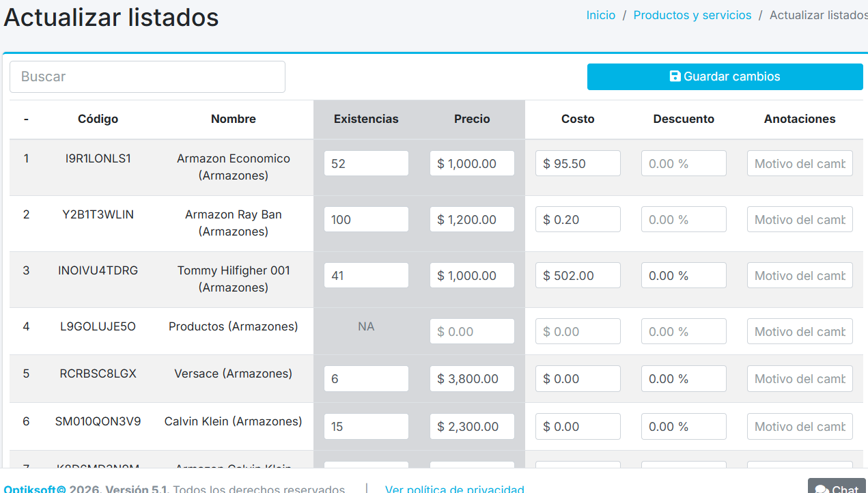
Task: Click the Precio column header
Action: pos(472,119)
